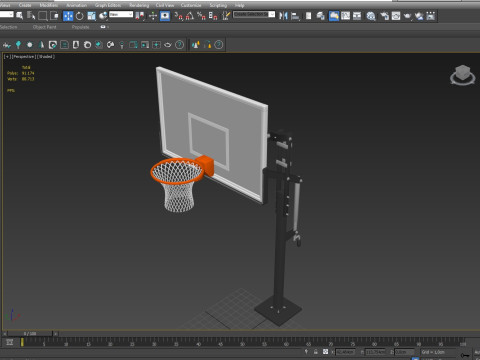This screenshot has height=360, width=480.
Task: Click the time slider left arrow
Action: click(5, 333)
